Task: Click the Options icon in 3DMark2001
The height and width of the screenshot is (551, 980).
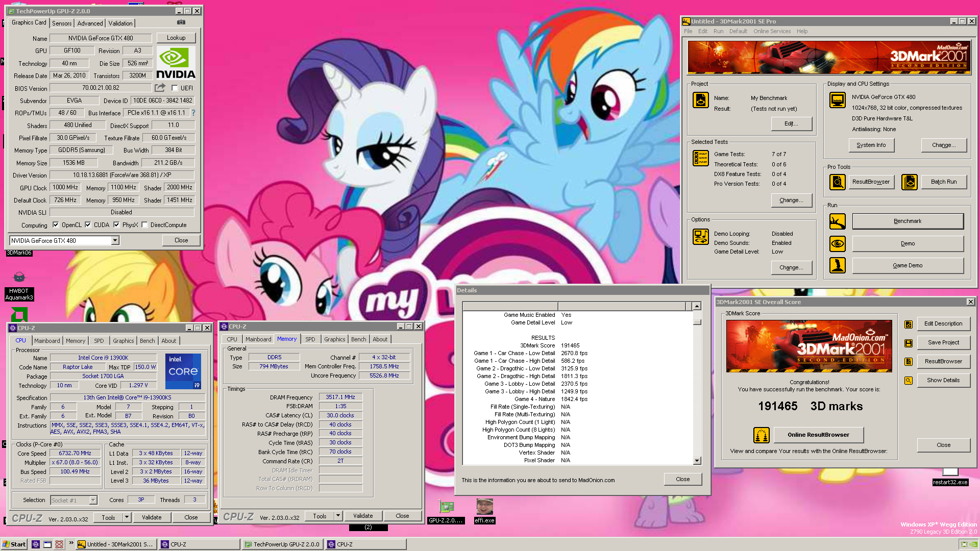Action: tap(701, 237)
